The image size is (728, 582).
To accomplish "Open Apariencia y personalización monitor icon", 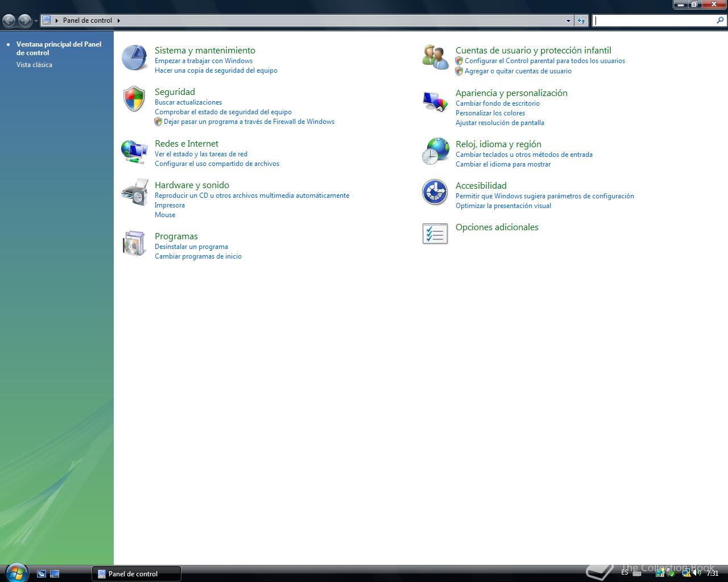I will 435,101.
